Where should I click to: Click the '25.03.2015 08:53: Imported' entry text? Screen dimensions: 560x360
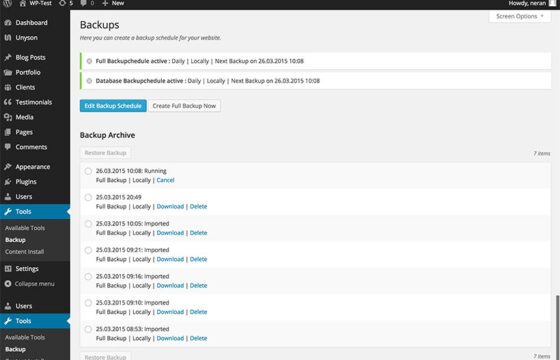pyautogui.click(x=132, y=329)
